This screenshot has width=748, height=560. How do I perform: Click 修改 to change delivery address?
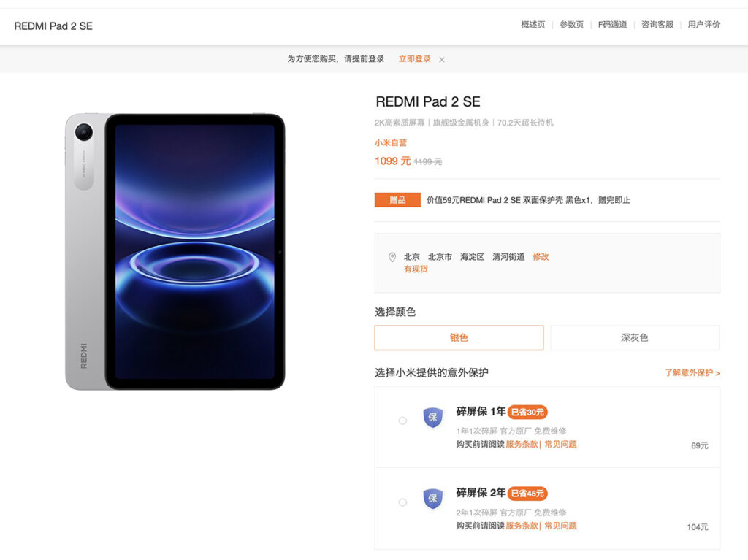[x=541, y=257]
